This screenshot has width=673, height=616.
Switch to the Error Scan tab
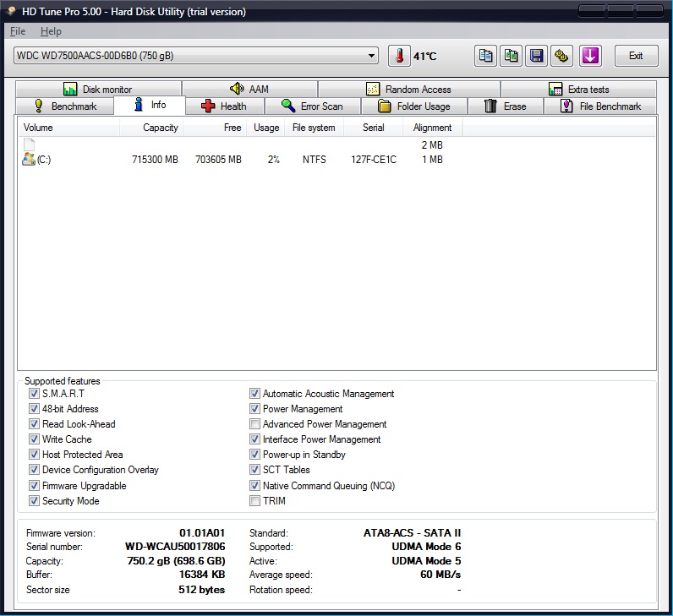point(312,106)
